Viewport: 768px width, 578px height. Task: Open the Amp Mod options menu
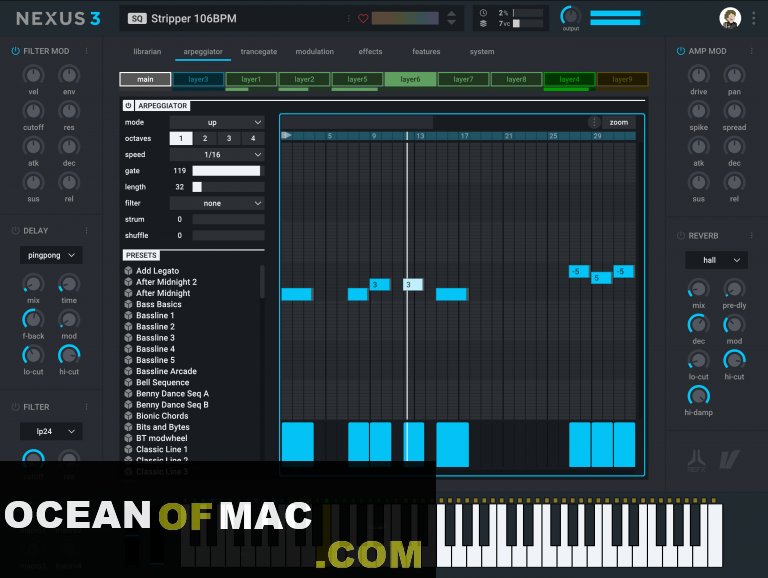click(751, 51)
